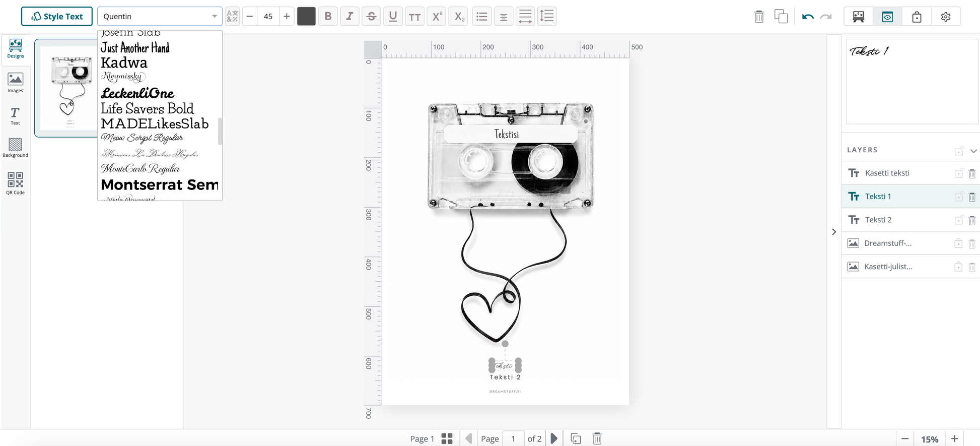Lock the Kasetti teksti layer

[x=958, y=173]
